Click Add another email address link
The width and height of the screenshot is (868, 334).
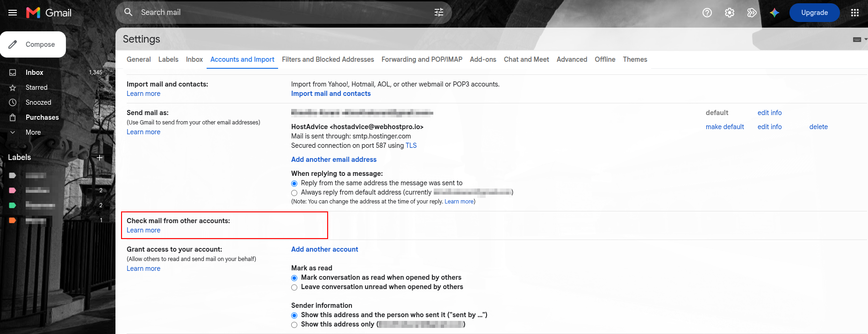tap(334, 160)
